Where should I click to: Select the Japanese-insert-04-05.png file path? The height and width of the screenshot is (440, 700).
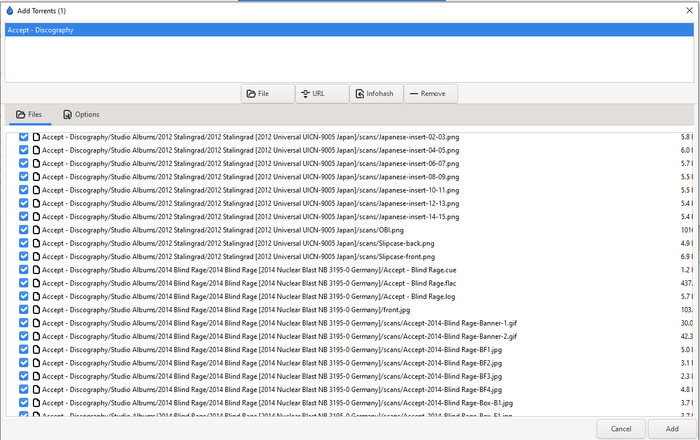[x=250, y=150]
